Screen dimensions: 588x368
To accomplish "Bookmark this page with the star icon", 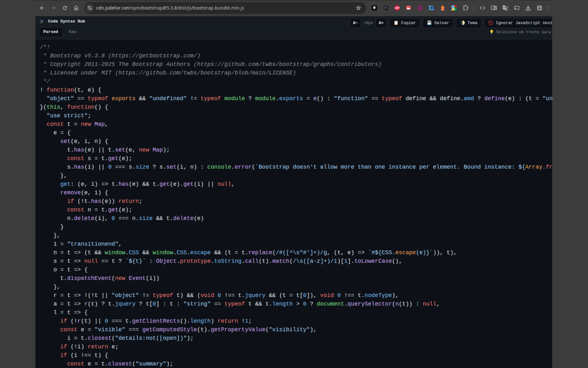I will click(x=358, y=8).
